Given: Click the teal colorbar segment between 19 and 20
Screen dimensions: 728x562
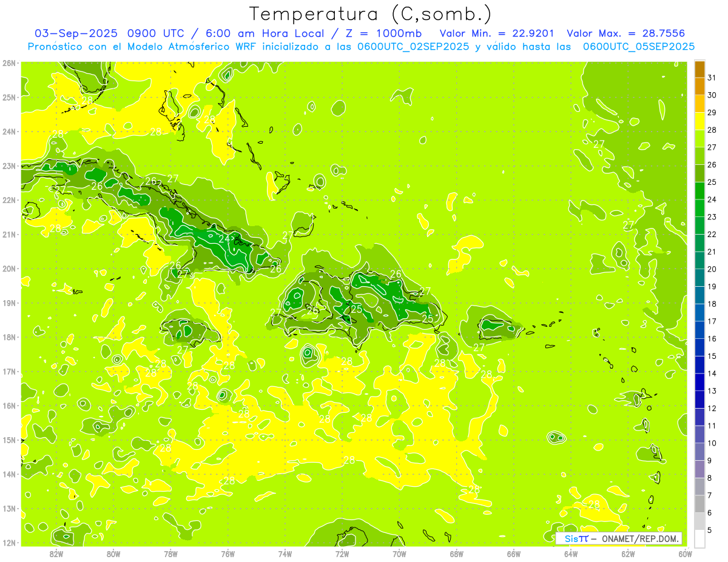Looking at the screenshot, I should point(699,278).
